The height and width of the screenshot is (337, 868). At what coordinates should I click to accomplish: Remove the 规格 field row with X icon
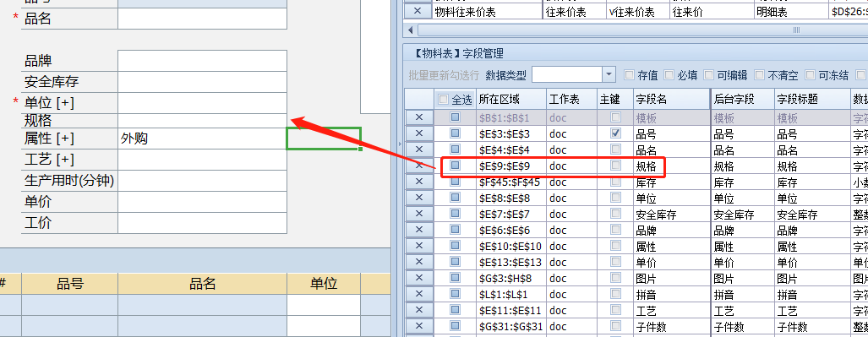[419, 166]
